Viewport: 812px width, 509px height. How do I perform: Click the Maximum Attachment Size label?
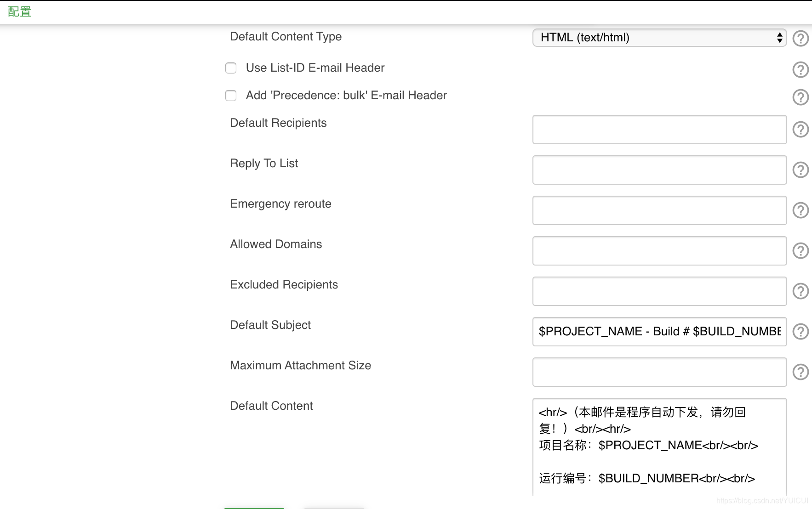click(x=300, y=366)
